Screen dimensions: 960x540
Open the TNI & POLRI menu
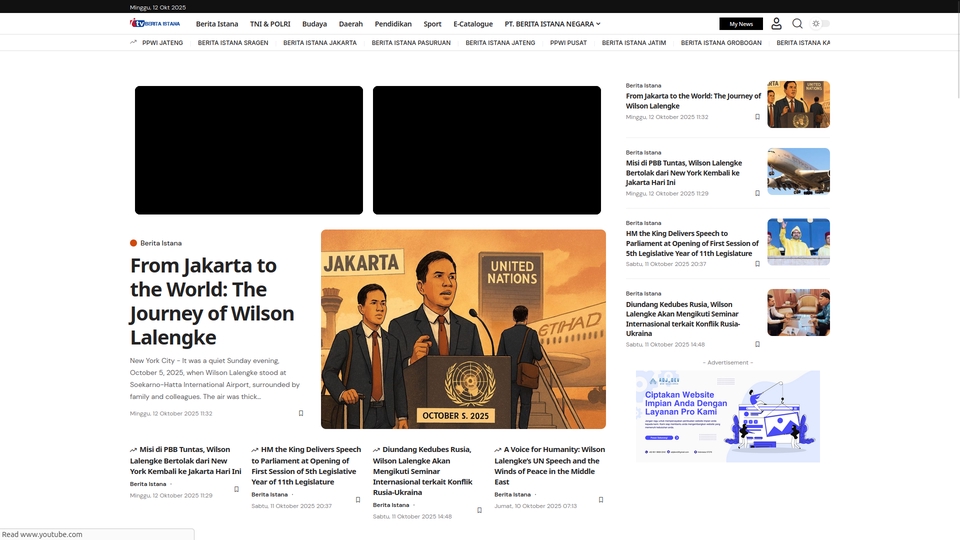(x=270, y=24)
